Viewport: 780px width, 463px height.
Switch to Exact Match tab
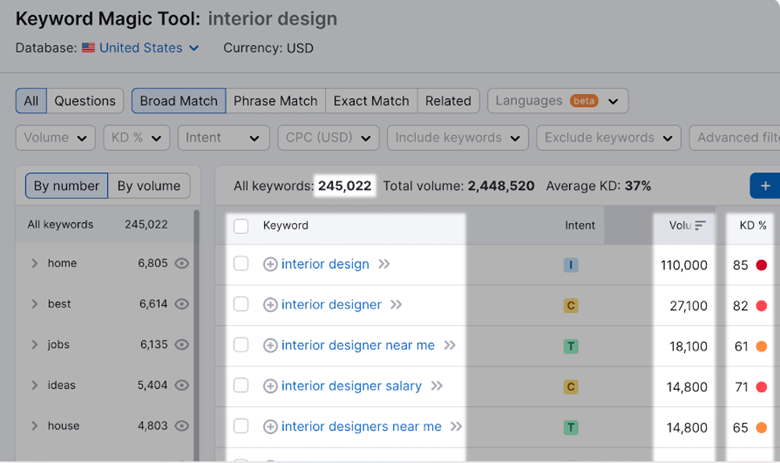(372, 101)
